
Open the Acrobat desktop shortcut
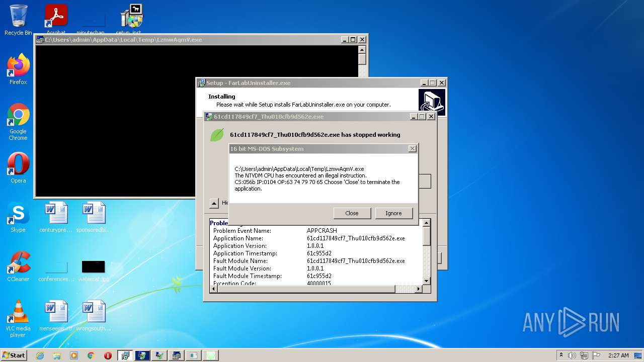coord(56,19)
